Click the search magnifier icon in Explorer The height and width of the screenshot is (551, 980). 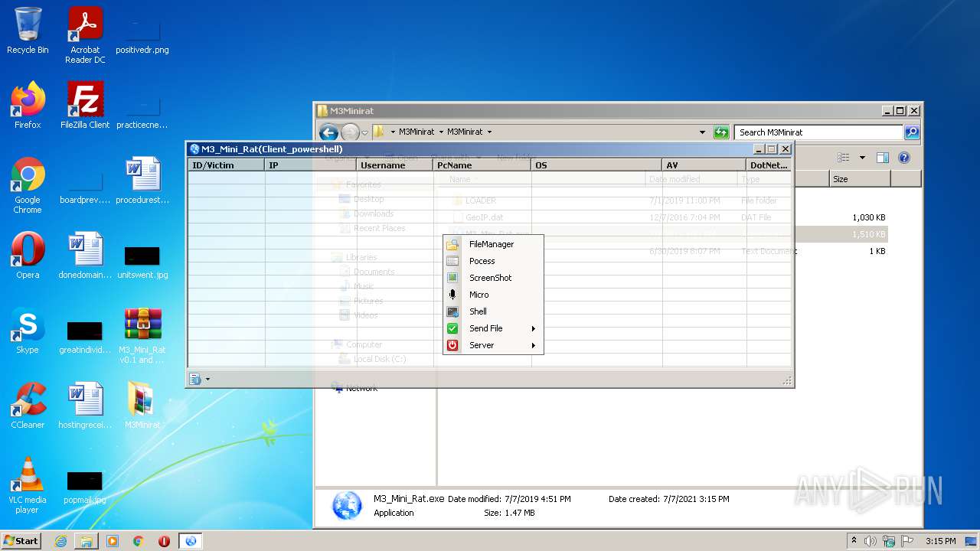(x=911, y=132)
